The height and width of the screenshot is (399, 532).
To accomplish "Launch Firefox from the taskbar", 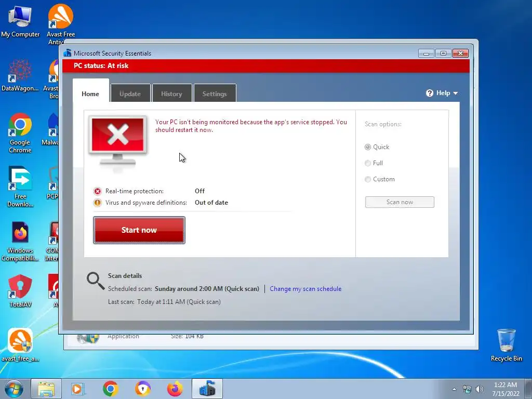I will tap(175, 389).
